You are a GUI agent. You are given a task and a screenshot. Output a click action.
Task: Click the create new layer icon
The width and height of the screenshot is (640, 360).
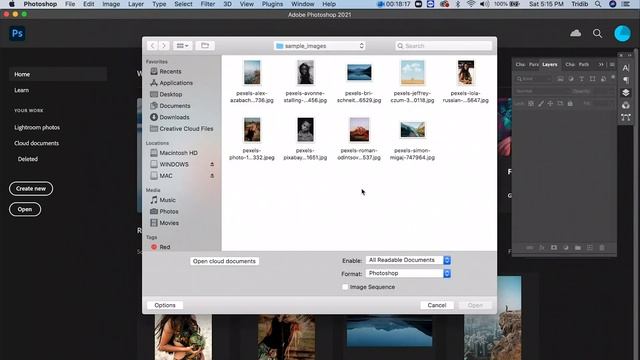[590, 248]
